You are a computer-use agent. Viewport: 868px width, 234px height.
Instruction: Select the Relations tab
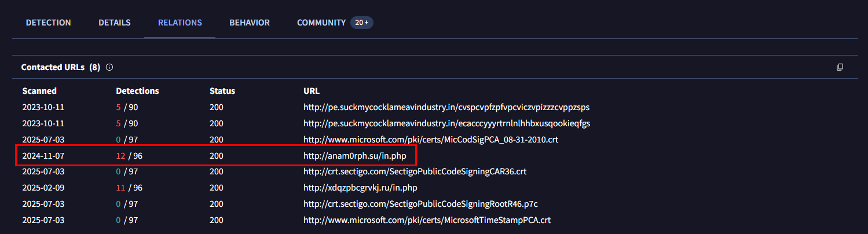click(x=180, y=23)
